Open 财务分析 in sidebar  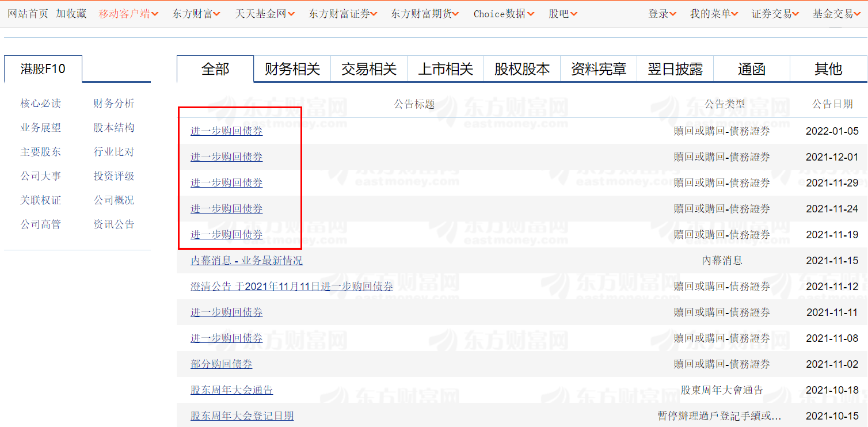coord(114,104)
